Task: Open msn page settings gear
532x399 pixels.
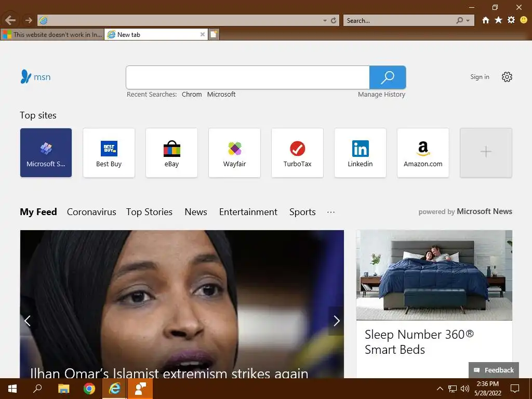Action: (507, 77)
